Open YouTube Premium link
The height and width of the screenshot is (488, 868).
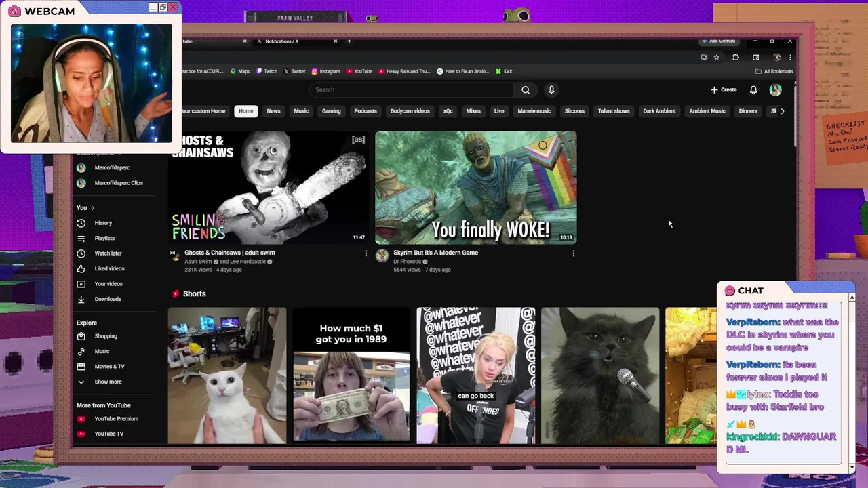tap(115, 419)
